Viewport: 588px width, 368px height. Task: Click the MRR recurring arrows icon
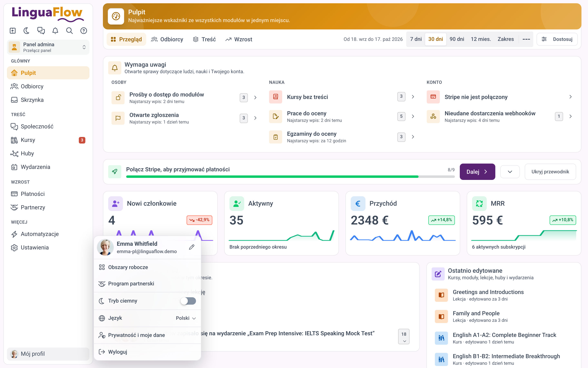[479, 203]
